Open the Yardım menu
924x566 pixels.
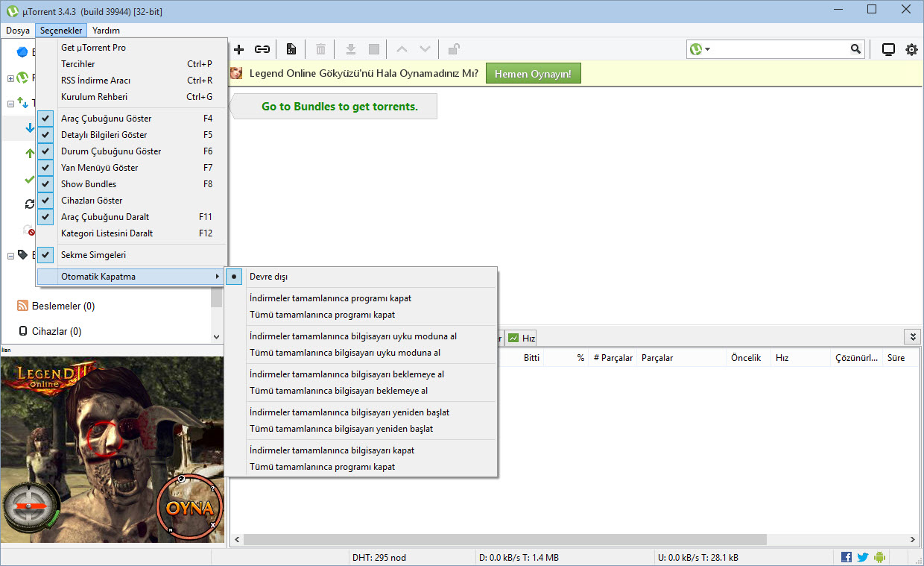coord(106,31)
